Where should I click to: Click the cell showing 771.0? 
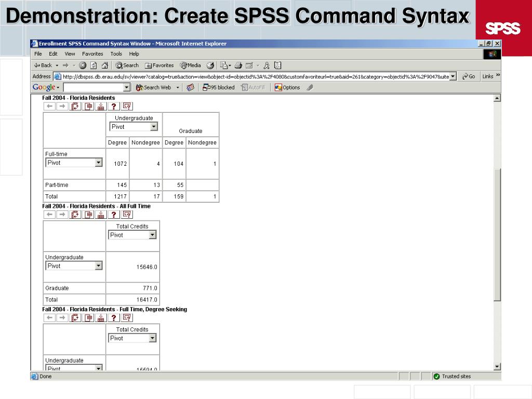coord(132,288)
